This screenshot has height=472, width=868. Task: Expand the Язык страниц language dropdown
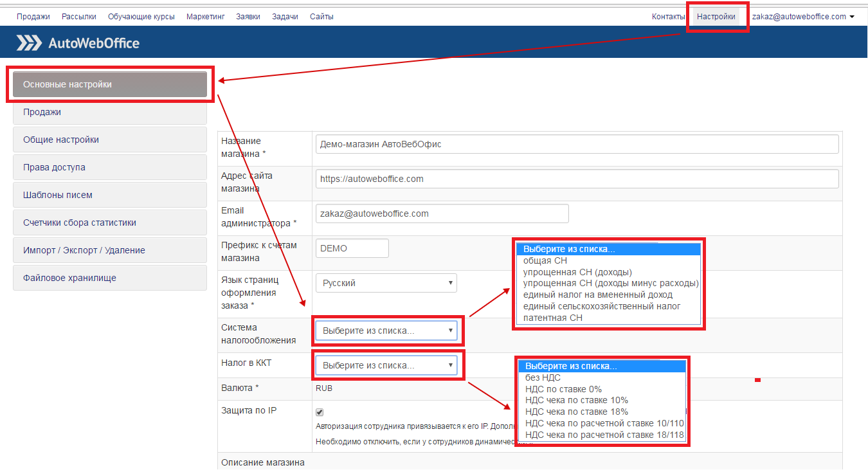click(x=386, y=283)
